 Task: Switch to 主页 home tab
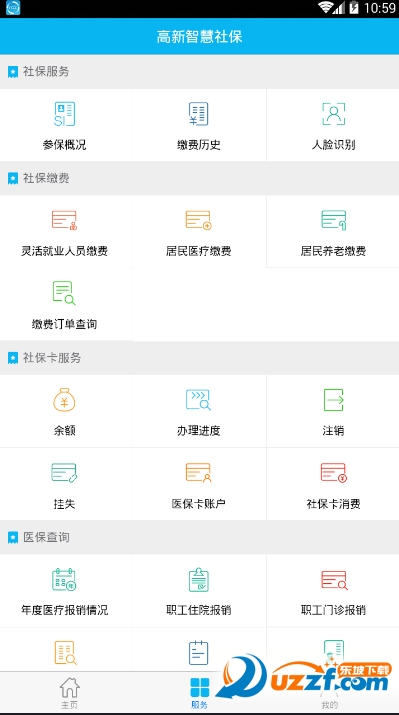[x=70, y=693]
